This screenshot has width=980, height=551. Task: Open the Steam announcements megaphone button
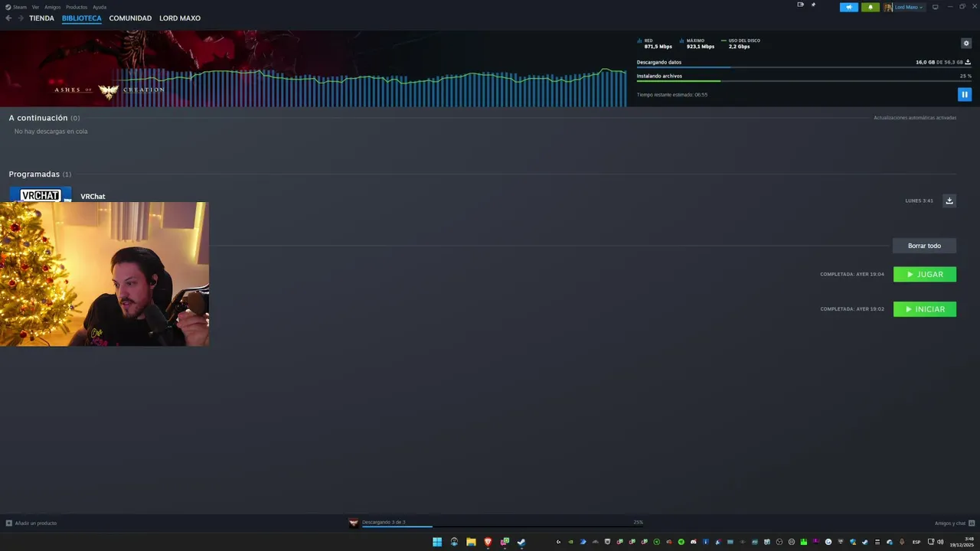tap(848, 7)
